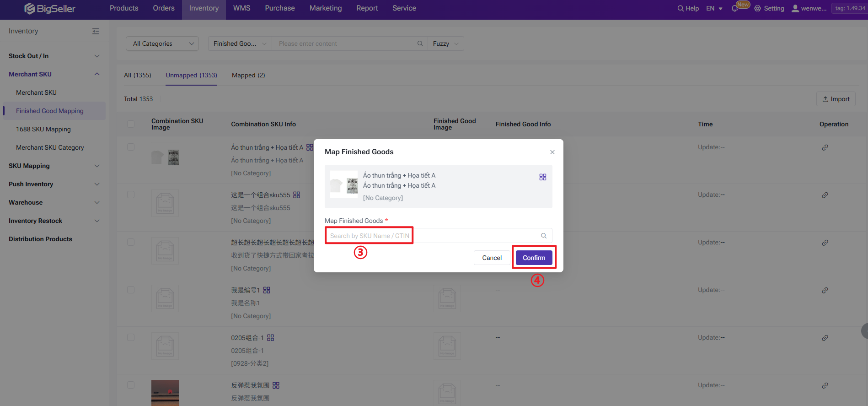This screenshot has height=406, width=868.
Task: Open the Fuzzy match type dropdown
Action: coord(445,43)
